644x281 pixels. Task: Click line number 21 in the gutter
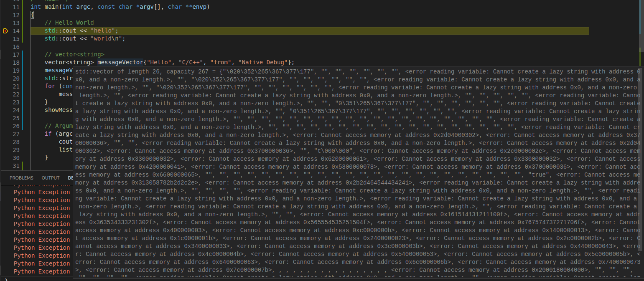[16, 86]
